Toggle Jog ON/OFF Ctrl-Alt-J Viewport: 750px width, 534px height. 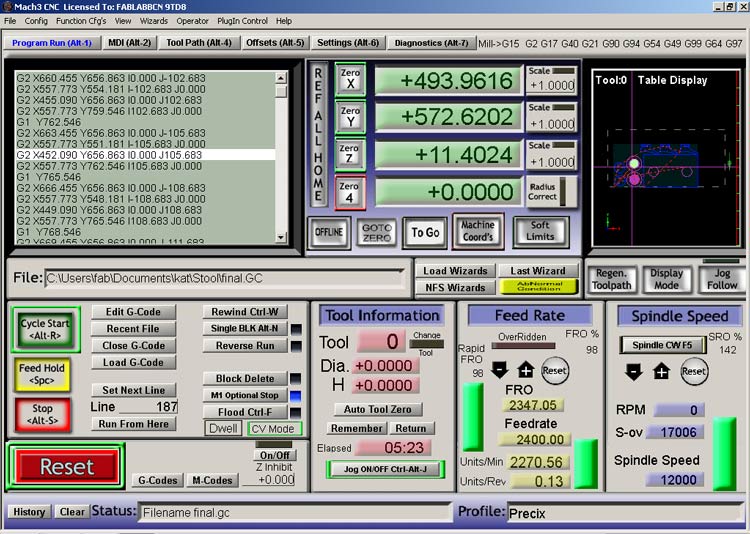pos(386,469)
